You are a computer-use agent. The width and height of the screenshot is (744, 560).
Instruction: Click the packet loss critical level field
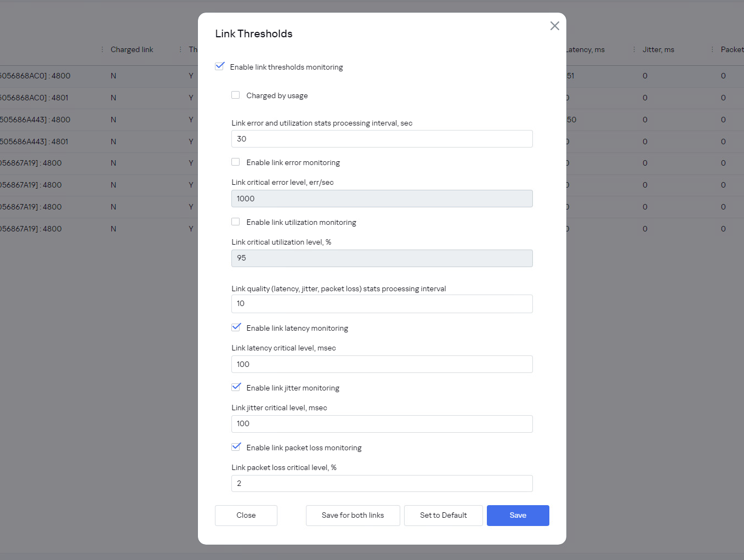pyautogui.click(x=382, y=483)
